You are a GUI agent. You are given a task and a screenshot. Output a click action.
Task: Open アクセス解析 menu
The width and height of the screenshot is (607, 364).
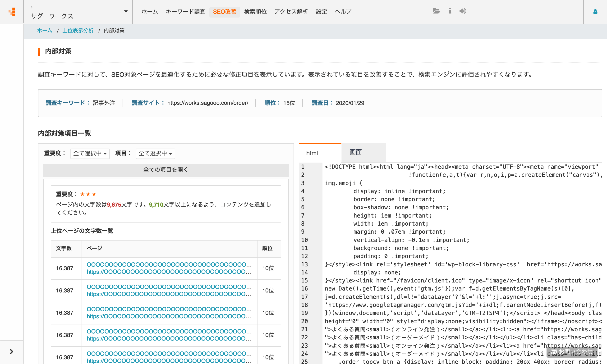click(x=291, y=12)
